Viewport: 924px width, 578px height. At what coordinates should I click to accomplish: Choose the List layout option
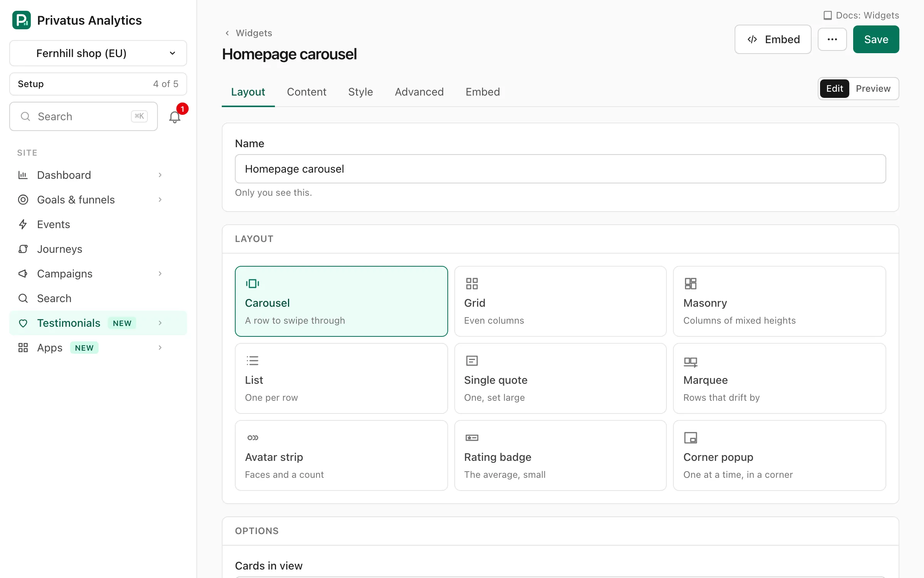point(341,378)
